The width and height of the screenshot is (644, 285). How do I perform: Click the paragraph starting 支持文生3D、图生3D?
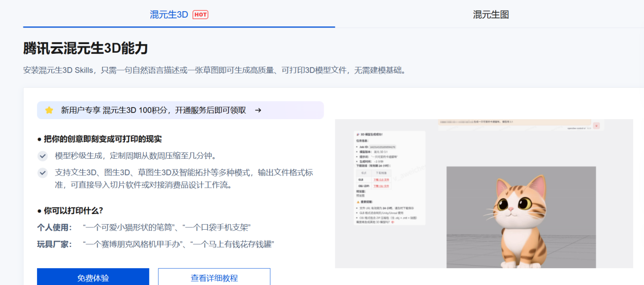pyautogui.click(x=184, y=179)
